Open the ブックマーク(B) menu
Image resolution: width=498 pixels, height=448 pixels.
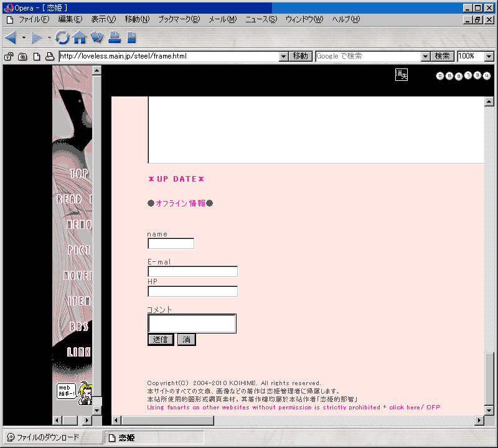pyautogui.click(x=179, y=20)
